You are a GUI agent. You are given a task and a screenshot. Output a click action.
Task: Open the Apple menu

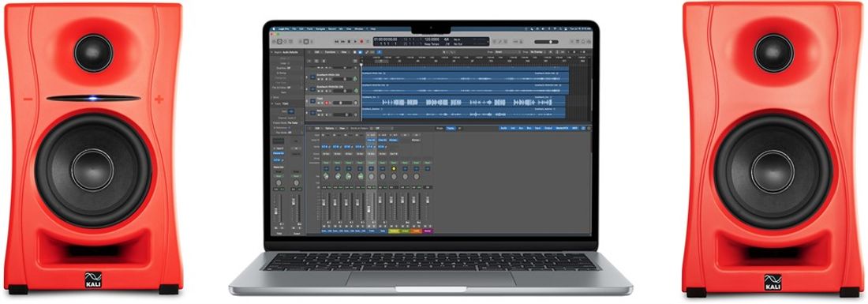click(274, 28)
